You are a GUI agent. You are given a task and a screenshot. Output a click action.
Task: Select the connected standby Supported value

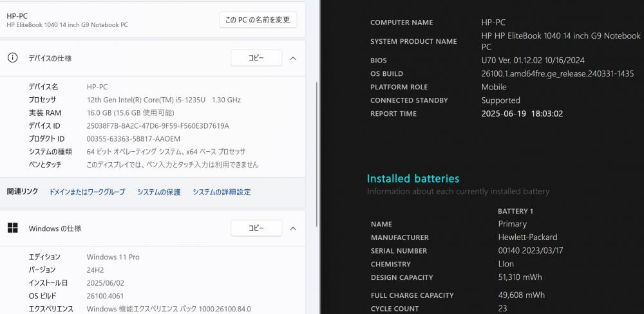500,100
